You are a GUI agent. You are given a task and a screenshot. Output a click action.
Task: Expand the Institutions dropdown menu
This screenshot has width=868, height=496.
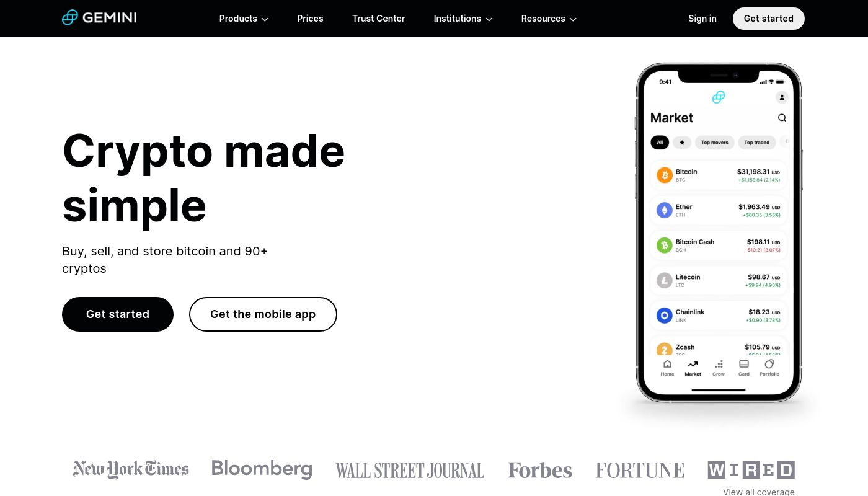tap(463, 19)
